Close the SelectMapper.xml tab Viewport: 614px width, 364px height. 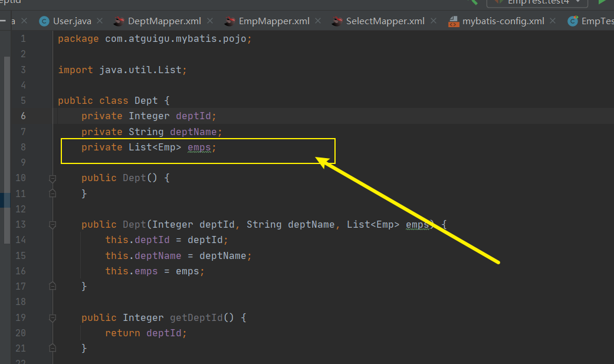tap(434, 21)
